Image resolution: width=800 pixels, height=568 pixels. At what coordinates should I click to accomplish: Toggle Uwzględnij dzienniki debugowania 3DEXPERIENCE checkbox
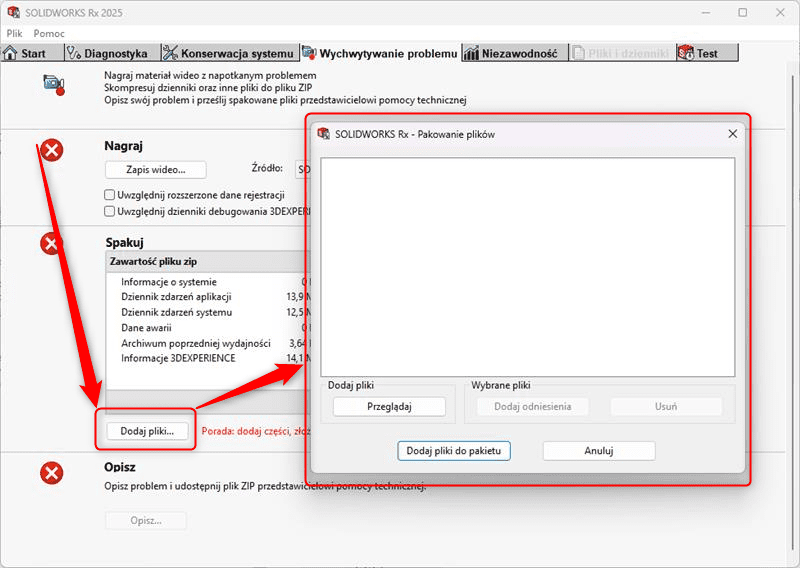point(110,211)
